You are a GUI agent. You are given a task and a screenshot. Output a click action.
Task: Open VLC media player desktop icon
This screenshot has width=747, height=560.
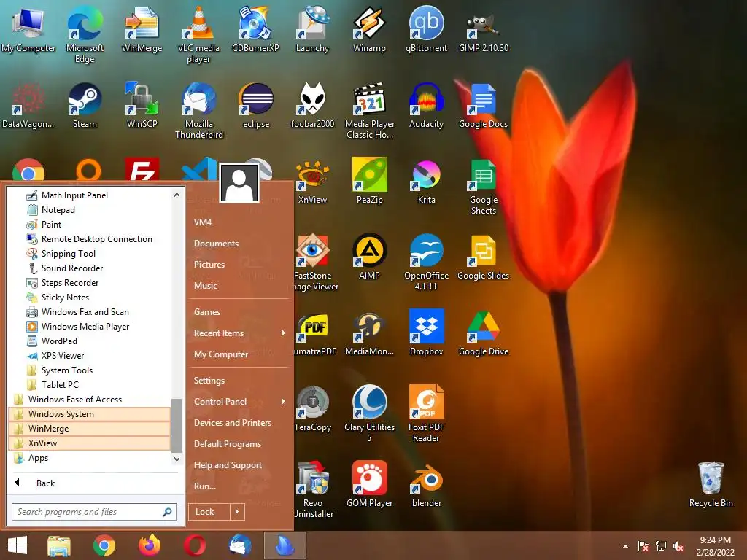pos(198,35)
